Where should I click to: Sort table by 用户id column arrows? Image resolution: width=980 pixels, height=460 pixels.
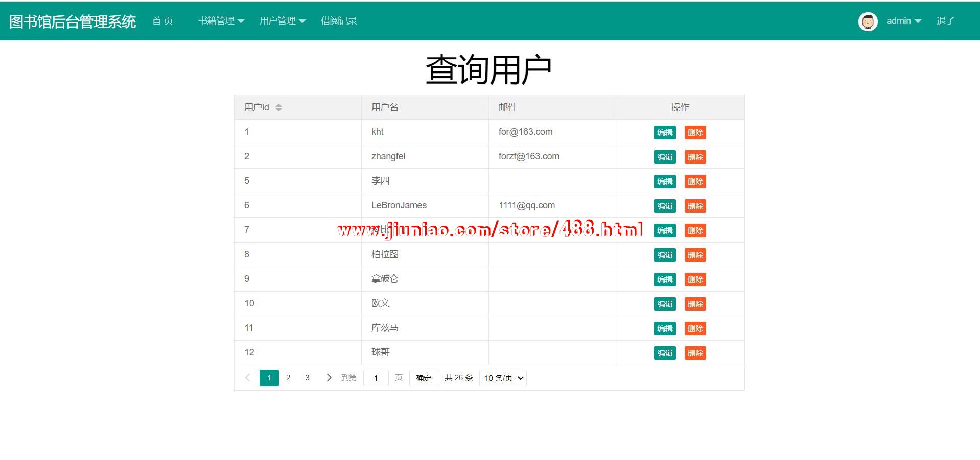pyautogui.click(x=278, y=107)
